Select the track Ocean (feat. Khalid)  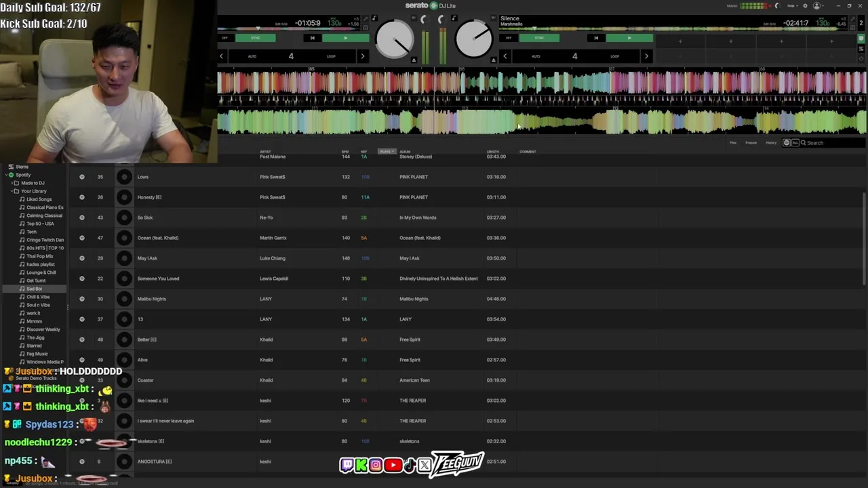157,238
